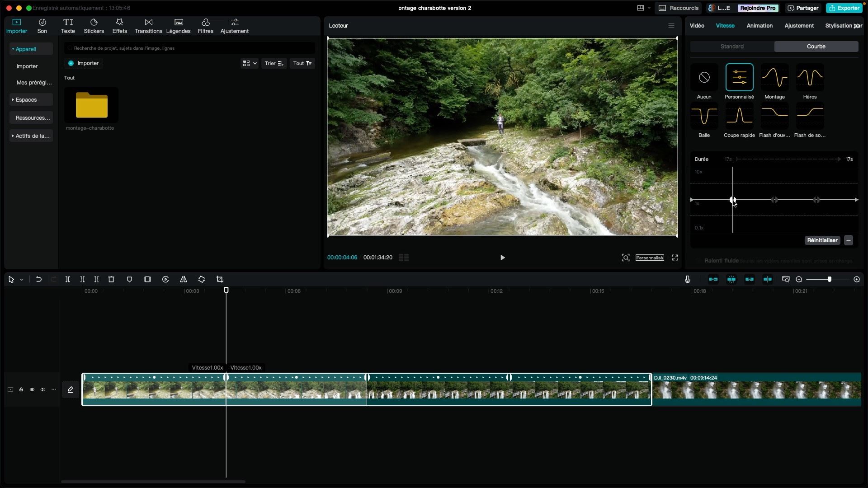Image resolution: width=868 pixels, height=488 pixels.
Task: Switch speed mode to Standard
Action: coord(732,47)
